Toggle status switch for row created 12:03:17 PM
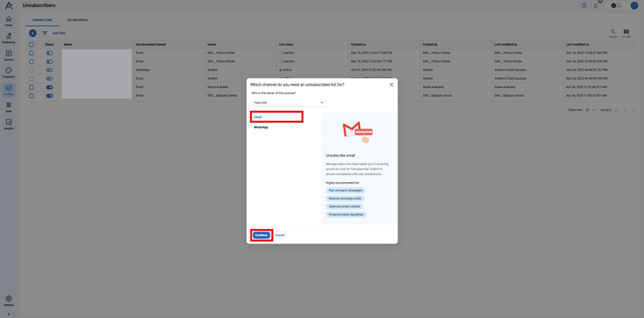 click(x=50, y=53)
